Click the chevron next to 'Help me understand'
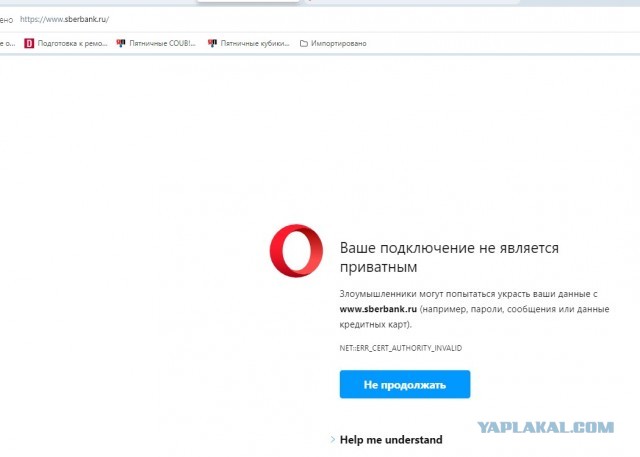 333,439
